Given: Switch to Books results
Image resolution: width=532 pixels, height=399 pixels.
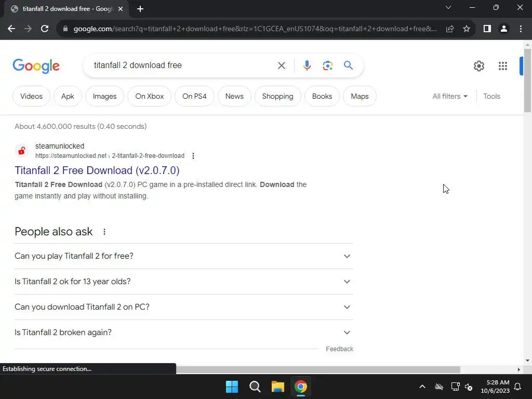Looking at the screenshot, I should pyautogui.click(x=322, y=96).
